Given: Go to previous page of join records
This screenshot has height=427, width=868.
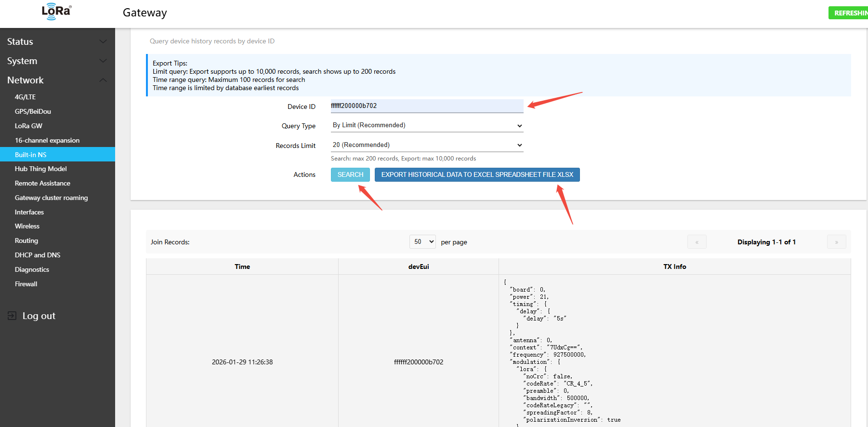Looking at the screenshot, I should (x=697, y=242).
